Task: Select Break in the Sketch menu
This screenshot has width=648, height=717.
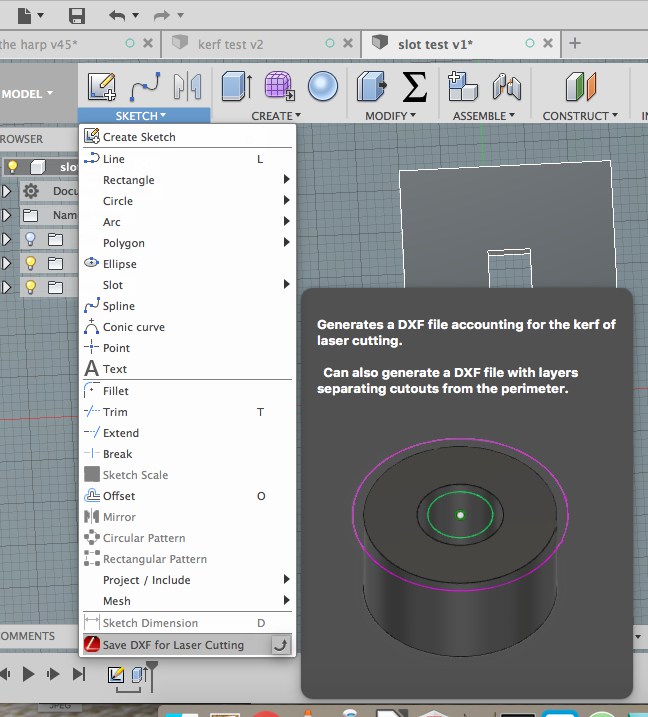Action: (x=187, y=454)
